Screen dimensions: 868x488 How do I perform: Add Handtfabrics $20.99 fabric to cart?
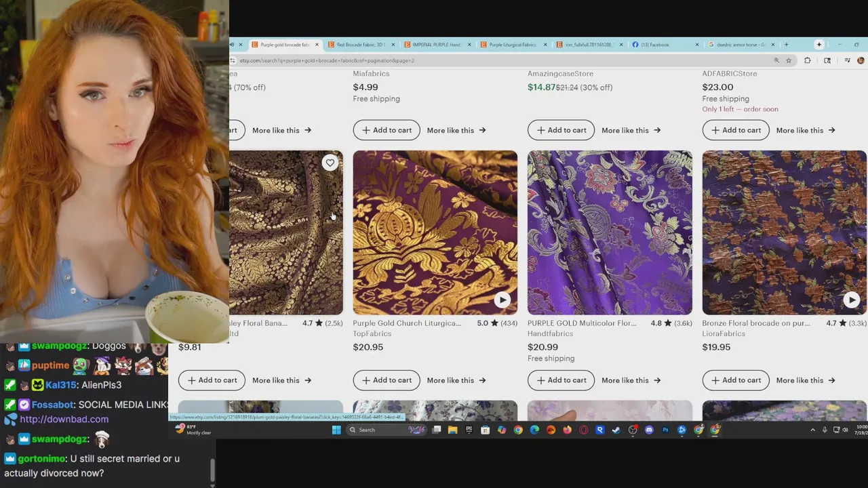[561, 380]
